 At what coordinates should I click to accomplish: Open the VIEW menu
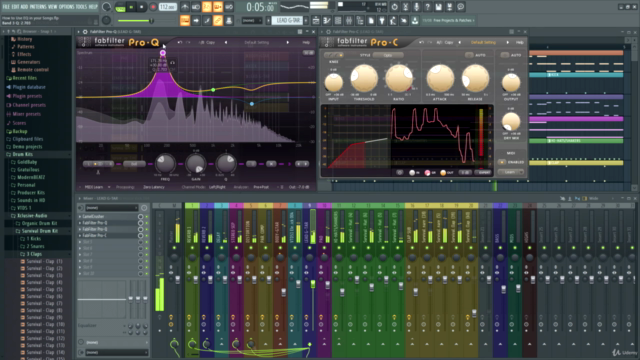coord(53,7)
